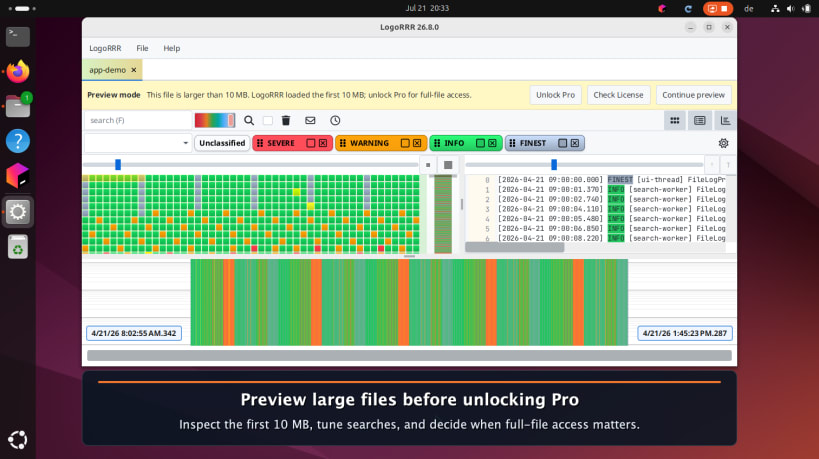Click the block size slider thumb
The height and width of the screenshot is (459, 819).
(x=118, y=165)
